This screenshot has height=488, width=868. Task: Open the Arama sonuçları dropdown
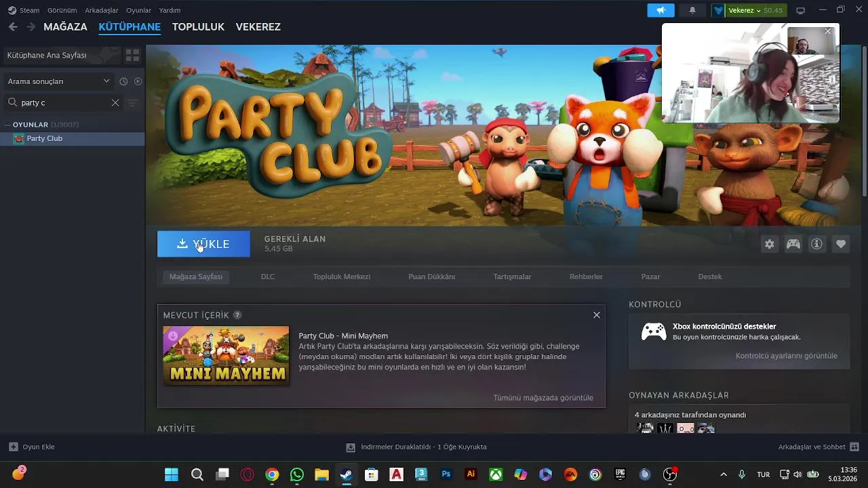click(x=58, y=81)
